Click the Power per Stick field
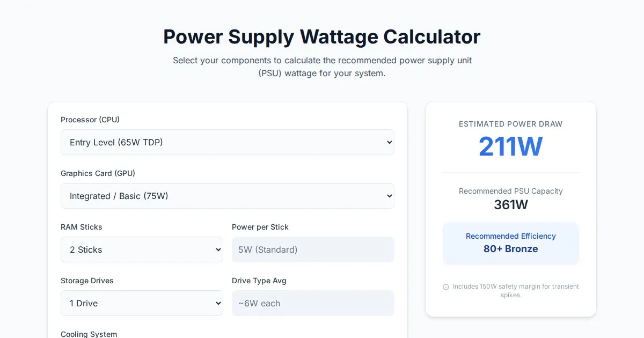Image resolution: width=644 pixels, height=338 pixels. click(313, 249)
